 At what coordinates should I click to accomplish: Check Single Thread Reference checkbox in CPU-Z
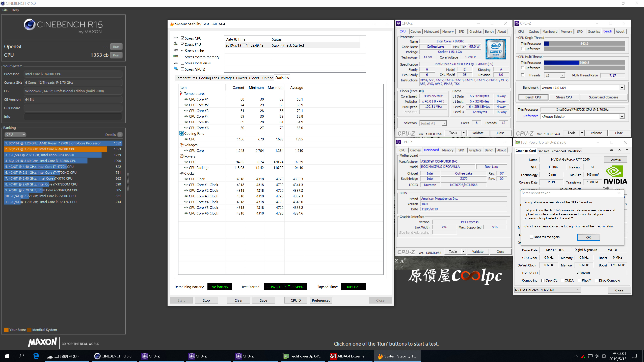tap(523, 49)
